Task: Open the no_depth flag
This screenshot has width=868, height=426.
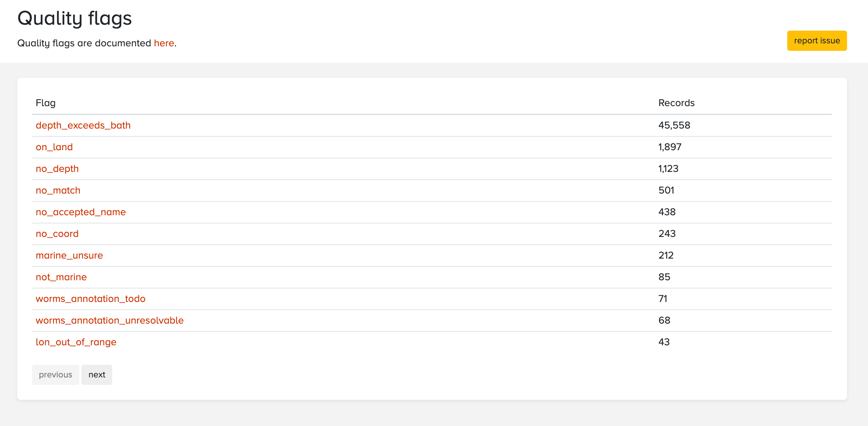Action: tap(57, 169)
